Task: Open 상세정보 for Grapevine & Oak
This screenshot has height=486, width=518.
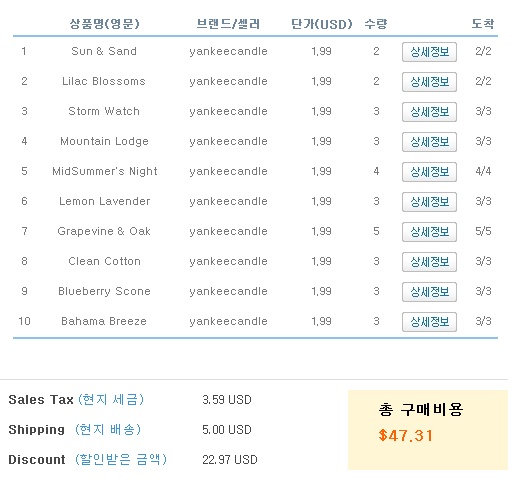Action: click(429, 232)
